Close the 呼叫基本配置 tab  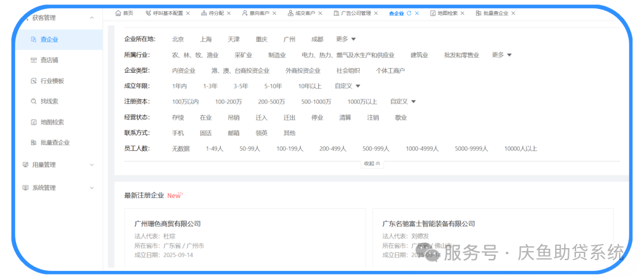point(188,13)
